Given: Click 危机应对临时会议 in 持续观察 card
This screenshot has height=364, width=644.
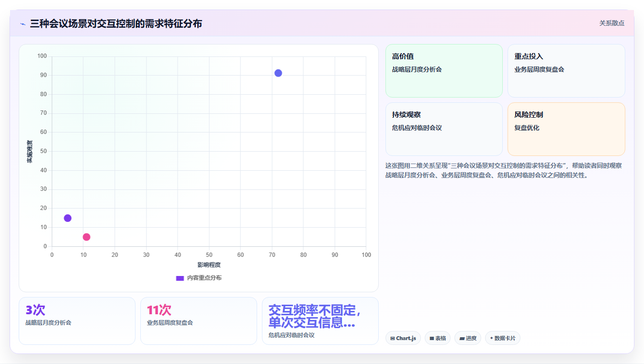Looking at the screenshot, I should (x=417, y=128).
